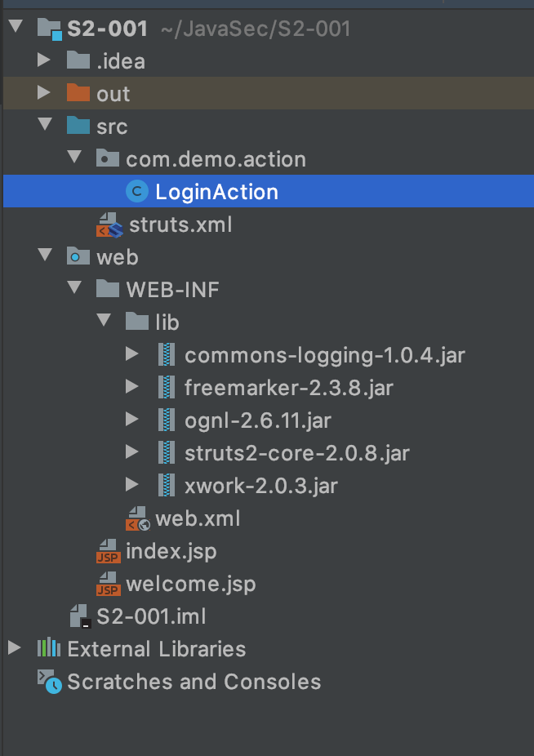Click the LoginAction class icon
Screen dimensions: 534x756
point(137,192)
